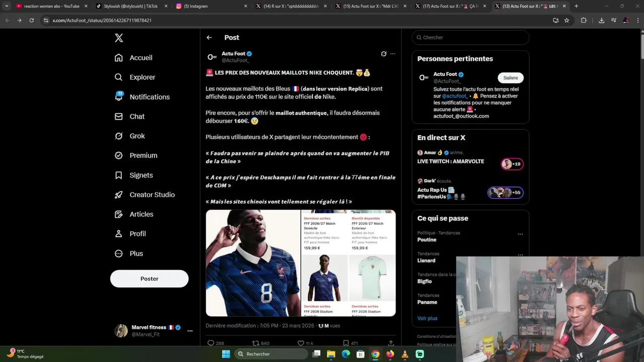Go to Premium in the sidebar
The image size is (644, 362).
pos(136,155)
